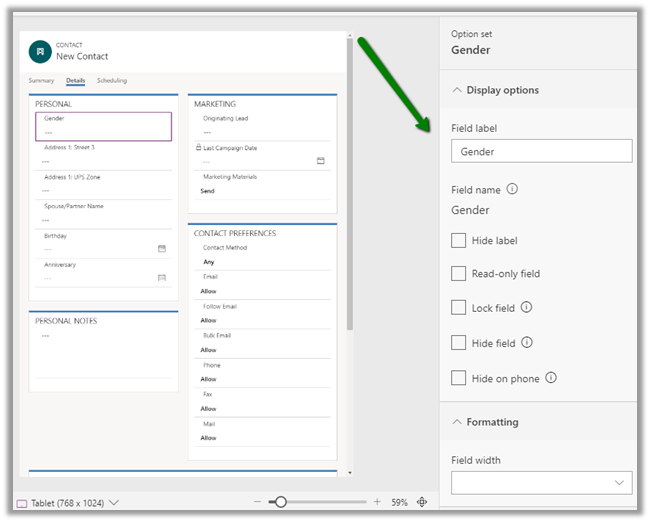Viewport: 650px width, 522px height.
Task: Click the zoom out minus icon
Action: point(257,502)
